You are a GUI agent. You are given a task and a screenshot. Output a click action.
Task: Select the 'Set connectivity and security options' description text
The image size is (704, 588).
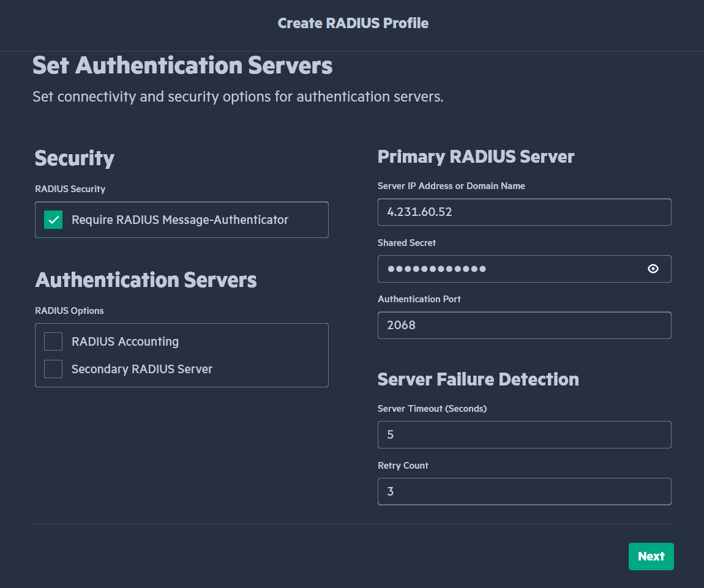pyautogui.click(x=238, y=97)
